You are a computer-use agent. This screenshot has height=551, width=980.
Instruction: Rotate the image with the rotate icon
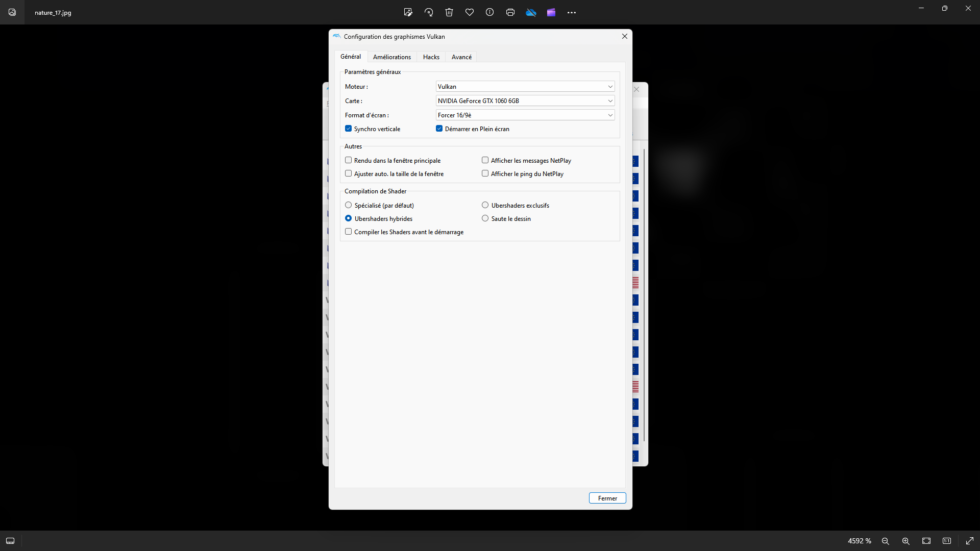point(429,12)
